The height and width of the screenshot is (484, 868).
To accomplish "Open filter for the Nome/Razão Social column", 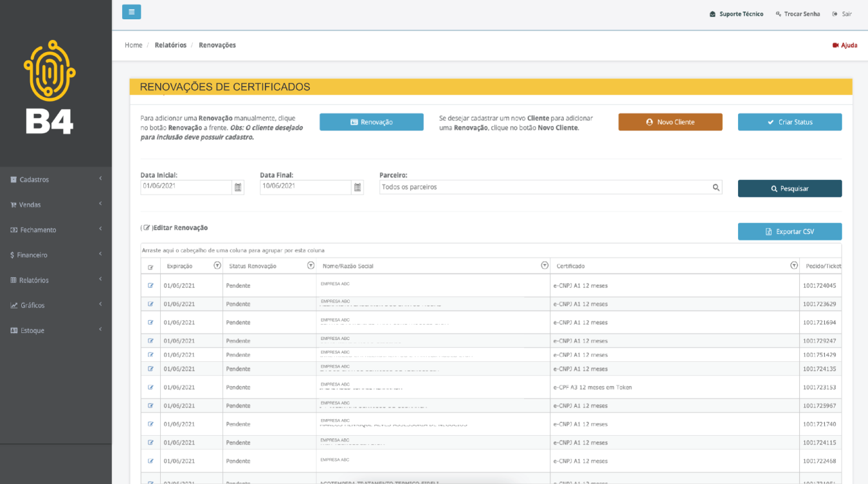I will pos(545,265).
